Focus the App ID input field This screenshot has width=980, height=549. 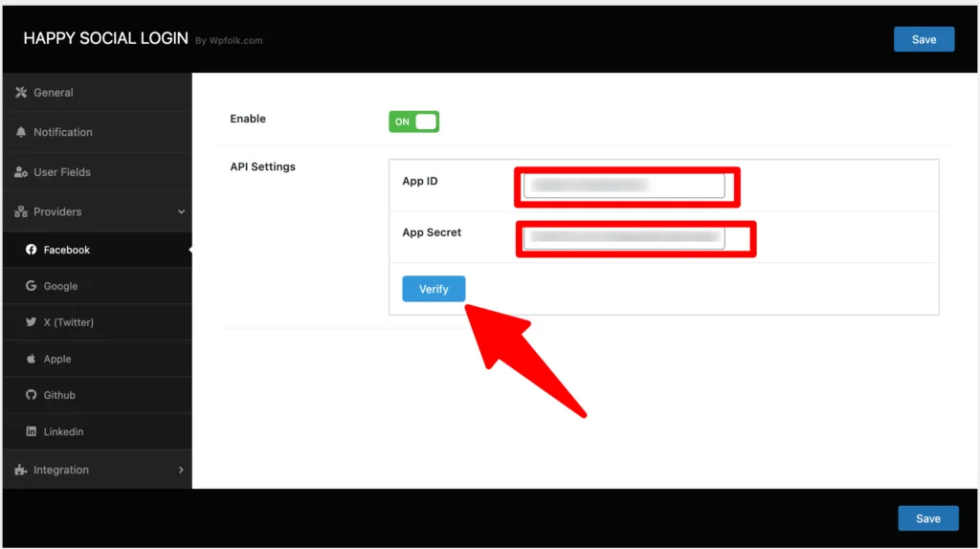point(624,186)
